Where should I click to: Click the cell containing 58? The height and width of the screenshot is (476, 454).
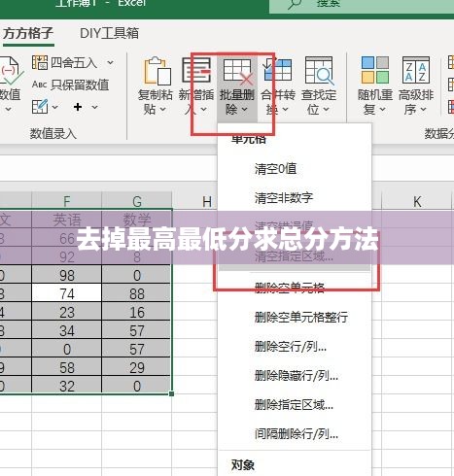tap(67, 368)
